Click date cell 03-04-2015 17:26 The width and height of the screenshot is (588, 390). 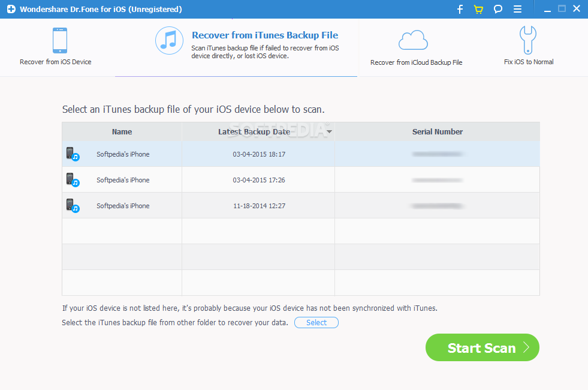[x=259, y=180]
